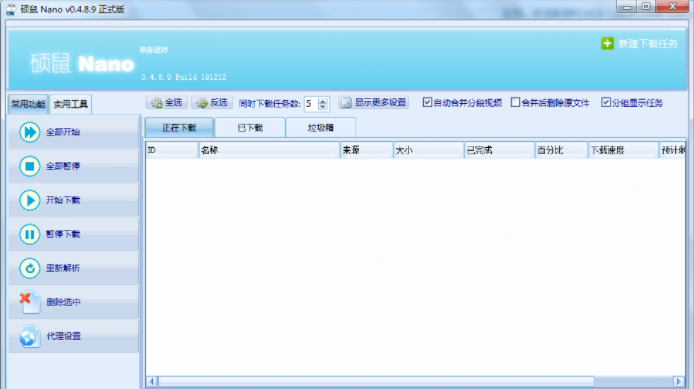694x389 pixels.
Task: Decrease simultaneous download task count
Action: pos(323,107)
